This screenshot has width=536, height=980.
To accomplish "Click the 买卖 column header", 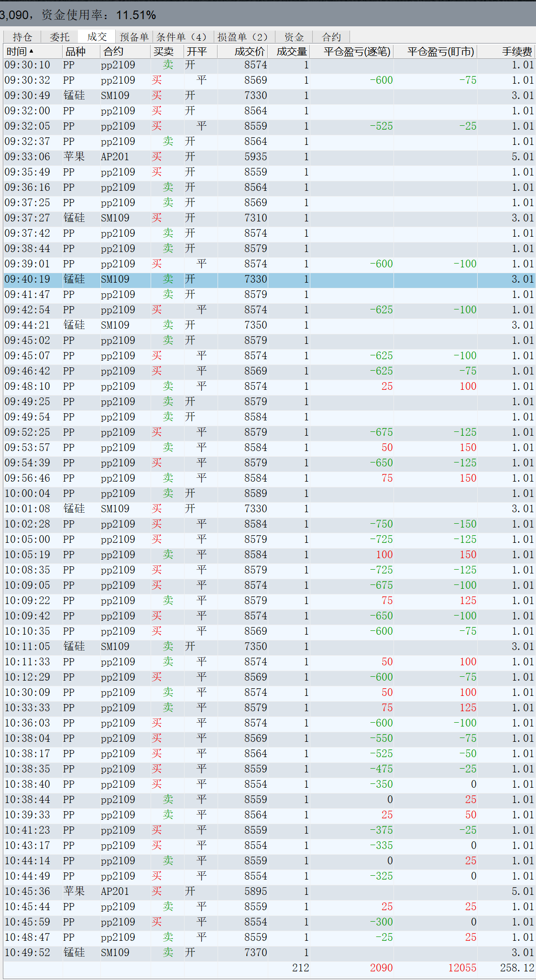I will click(164, 52).
